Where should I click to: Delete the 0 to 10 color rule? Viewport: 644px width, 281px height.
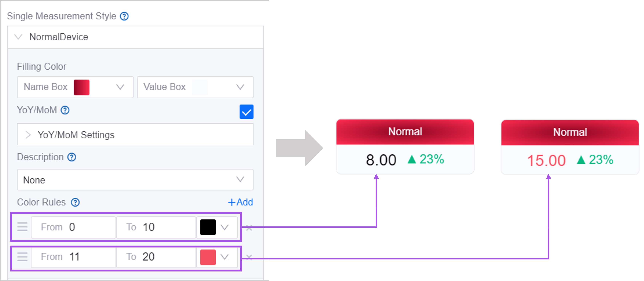pos(249,227)
